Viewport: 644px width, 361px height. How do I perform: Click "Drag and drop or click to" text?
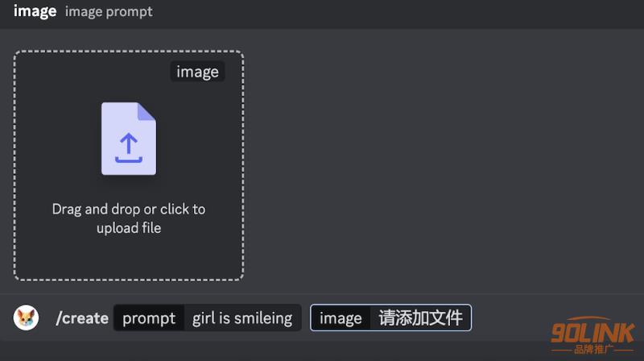[x=129, y=210]
